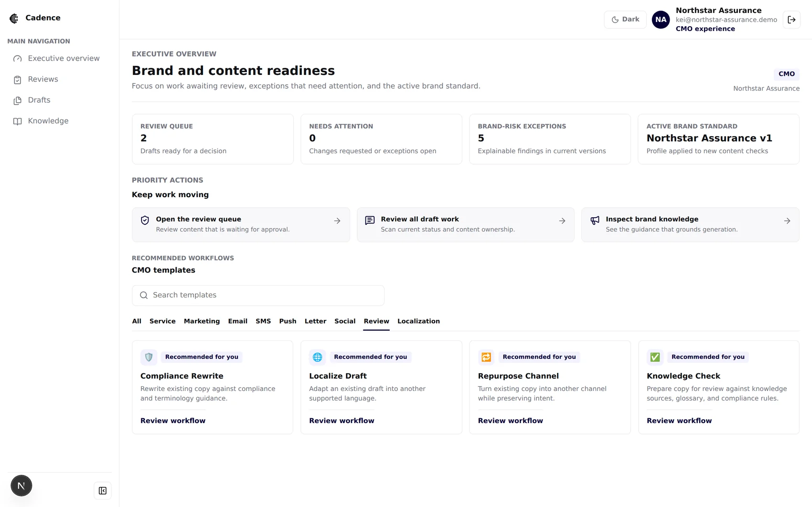This screenshot has height=507, width=812.
Task: Click the Cadence logo icon
Action: coord(14,18)
